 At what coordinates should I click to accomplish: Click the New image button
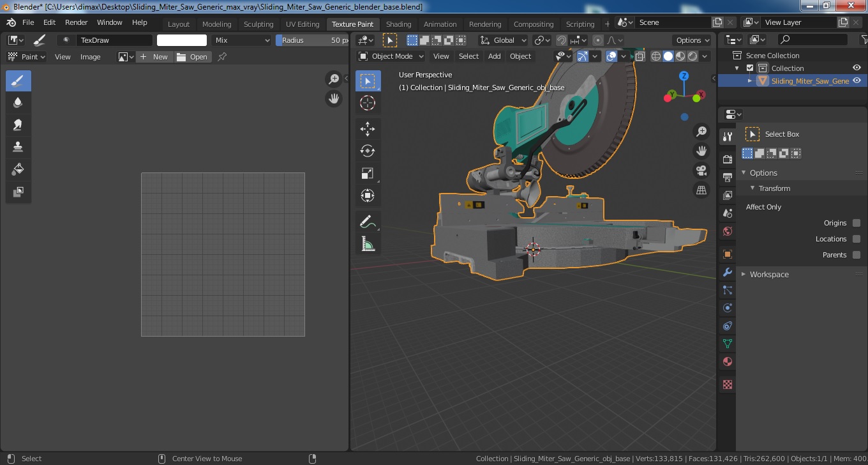pos(154,57)
